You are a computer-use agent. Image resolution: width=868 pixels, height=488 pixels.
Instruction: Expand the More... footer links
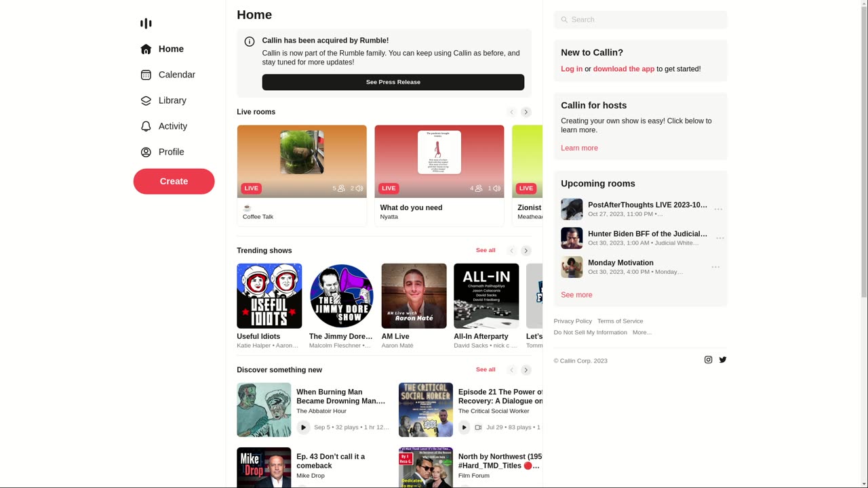click(x=642, y=332)
